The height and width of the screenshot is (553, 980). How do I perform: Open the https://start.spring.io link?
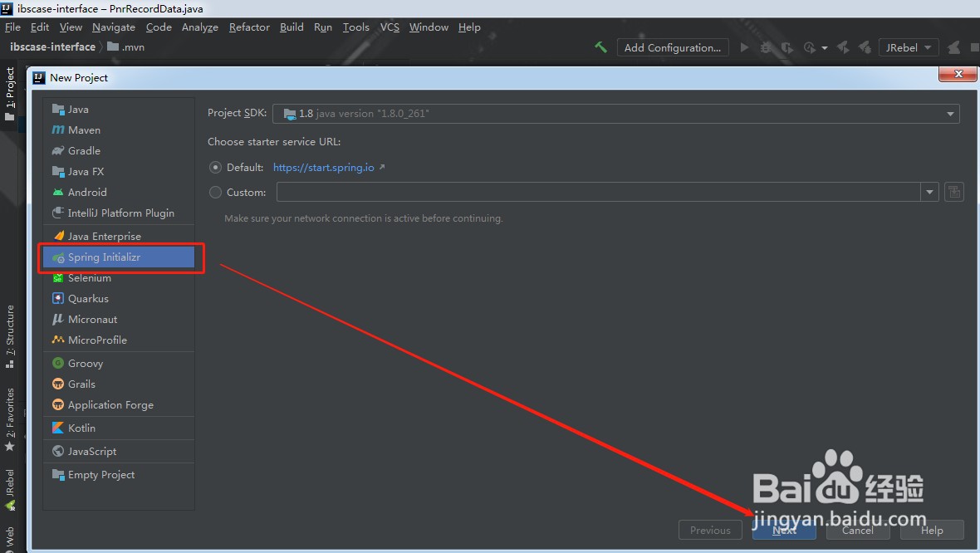pos(324,168)
